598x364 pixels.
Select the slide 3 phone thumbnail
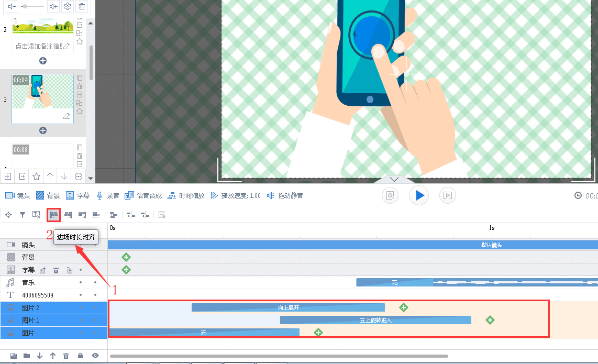pyautogui.click(x=42, y=98)
